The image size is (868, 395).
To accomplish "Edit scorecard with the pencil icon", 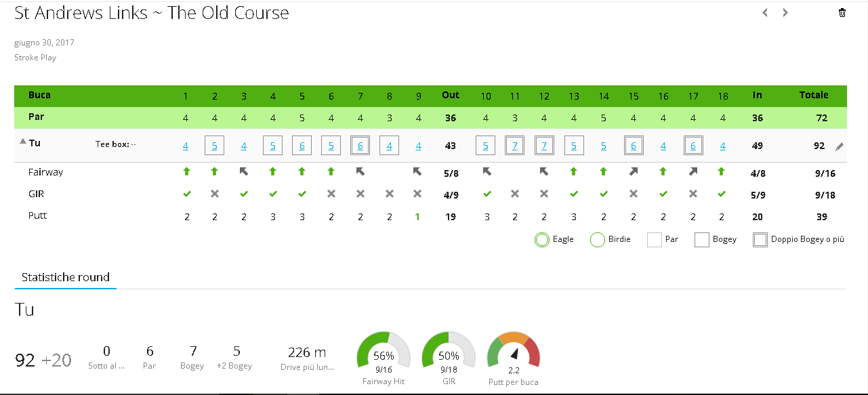I will [840, 146].
